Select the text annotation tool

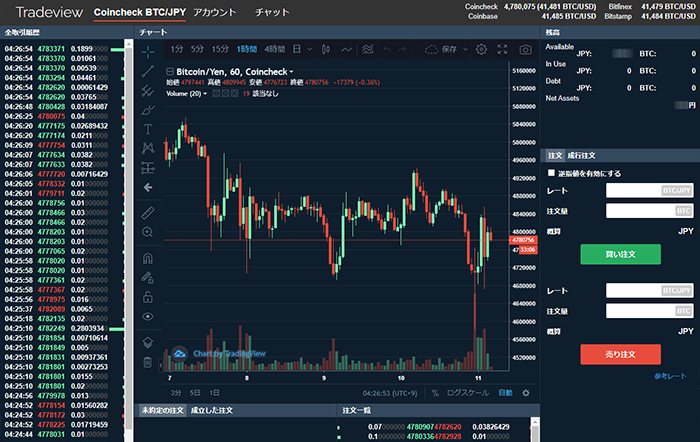tap(148, 129)
